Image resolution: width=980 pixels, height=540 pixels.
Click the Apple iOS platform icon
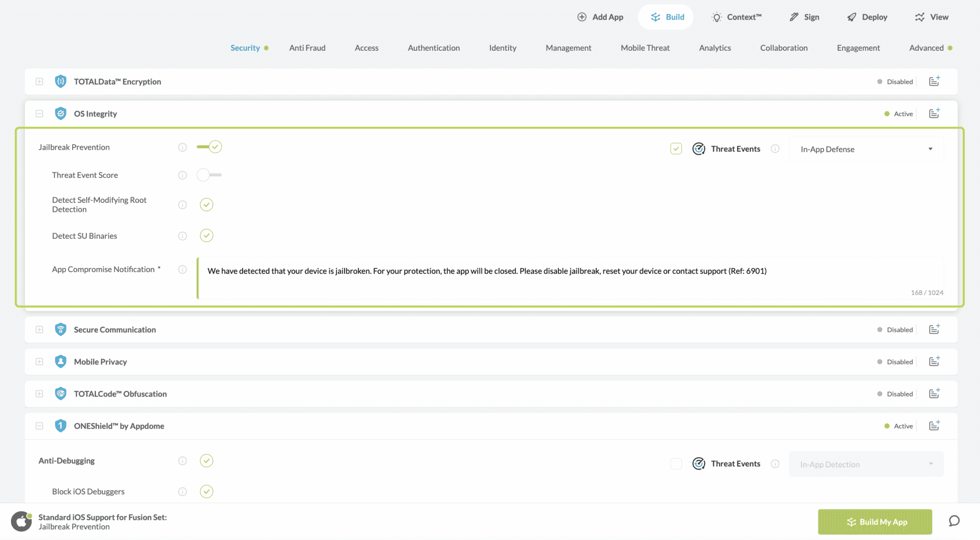(22, 521)
